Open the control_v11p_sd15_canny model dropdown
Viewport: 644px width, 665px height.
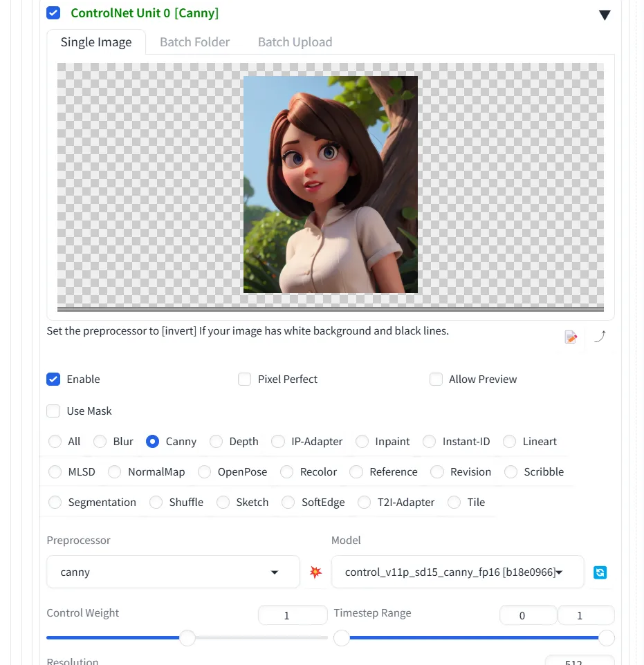point(457,572)
